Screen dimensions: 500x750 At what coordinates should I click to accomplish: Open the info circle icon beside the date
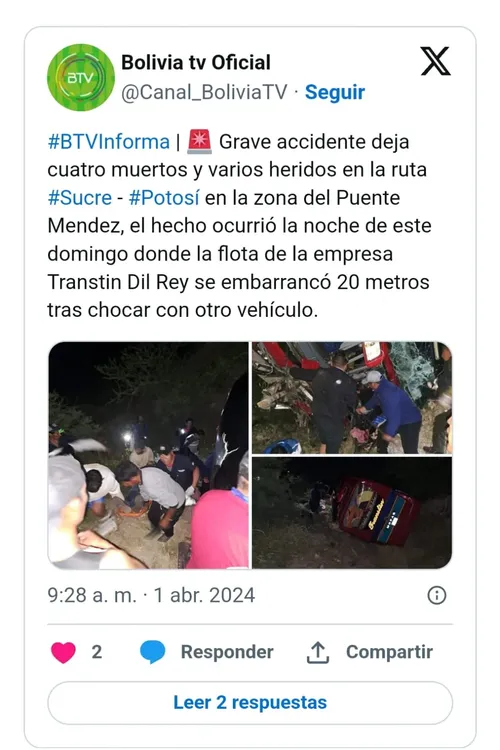point(436,596)
